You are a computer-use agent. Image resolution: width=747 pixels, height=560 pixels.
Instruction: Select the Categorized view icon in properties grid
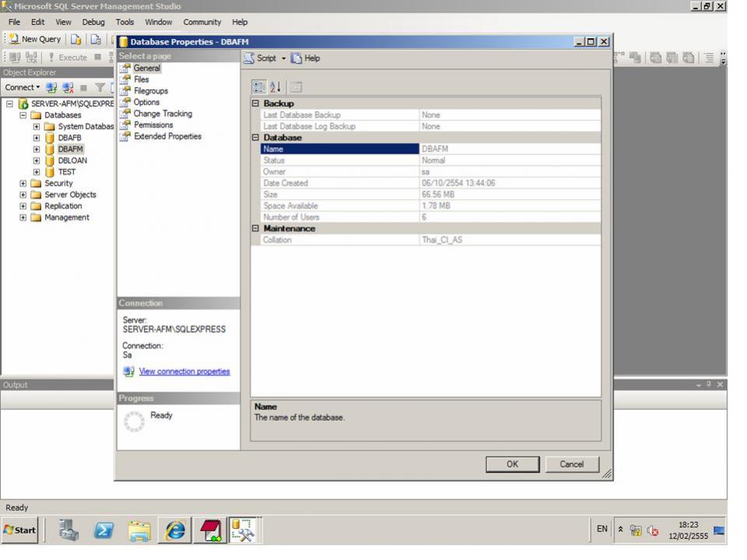click(x=259, y=87)
